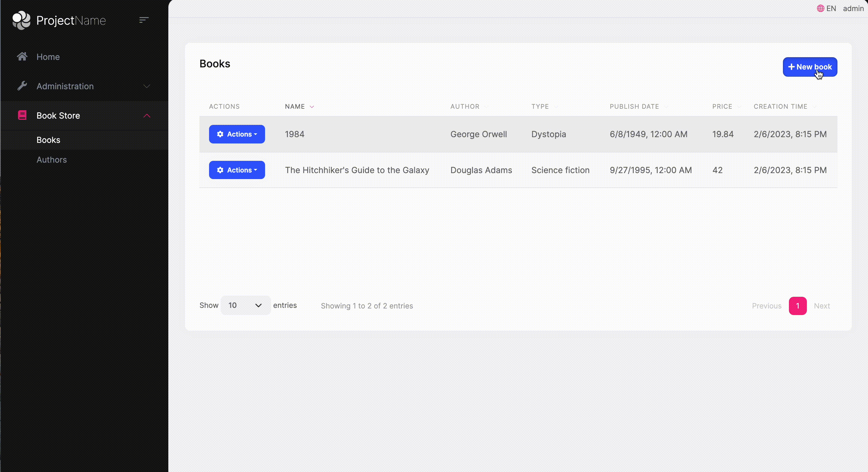
Task: Click the Administration wrench icon
Action: pos(22,86)
